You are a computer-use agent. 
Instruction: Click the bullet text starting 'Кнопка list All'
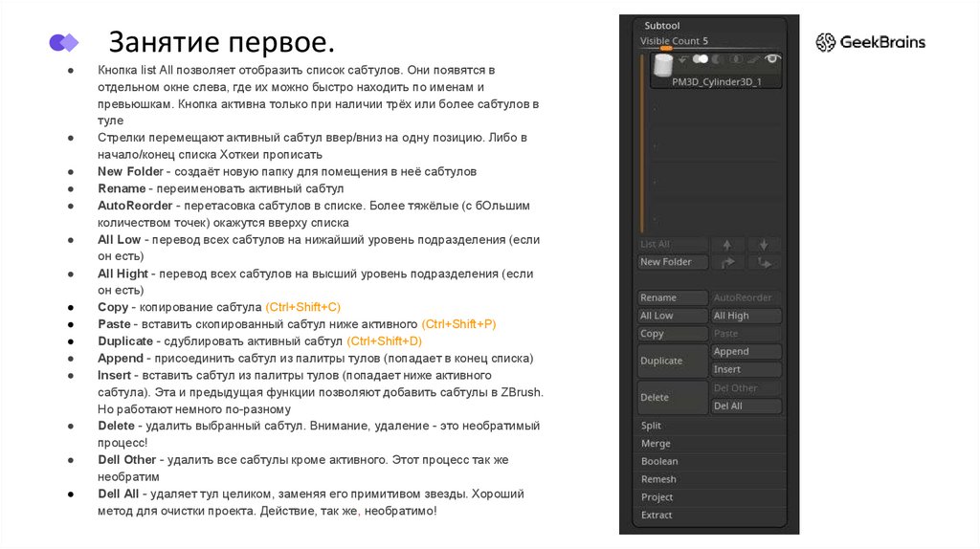(318, 95)
